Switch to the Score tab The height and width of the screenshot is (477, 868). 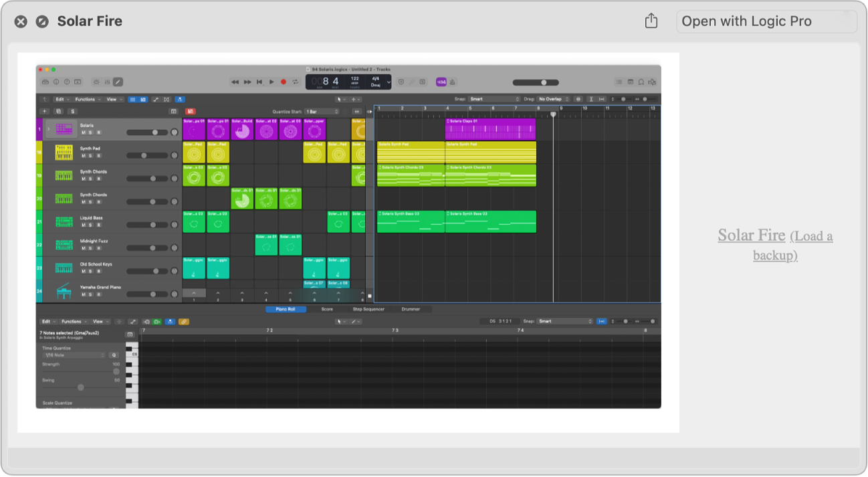pyautogui.click(x=327, y=310)
